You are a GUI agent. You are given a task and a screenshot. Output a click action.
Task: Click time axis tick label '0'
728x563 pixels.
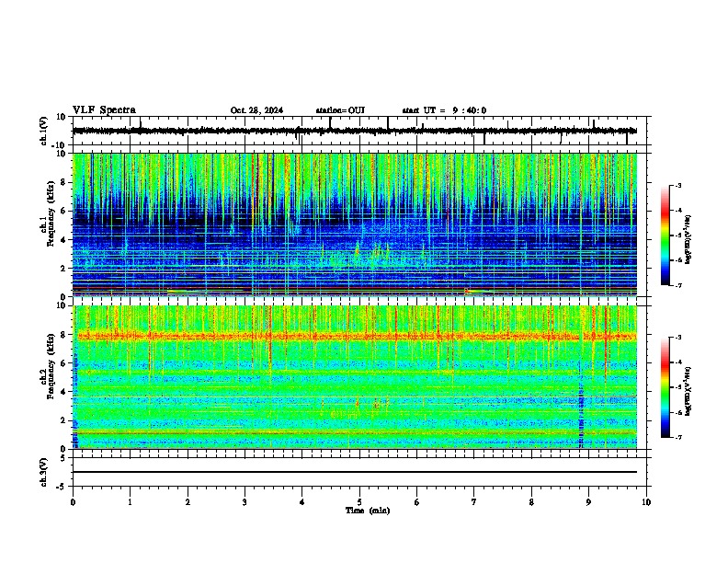73,502
